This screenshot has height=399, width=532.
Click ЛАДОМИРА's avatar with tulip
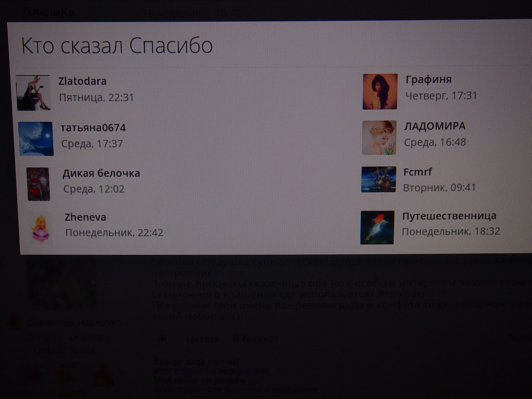coord(379,138)
